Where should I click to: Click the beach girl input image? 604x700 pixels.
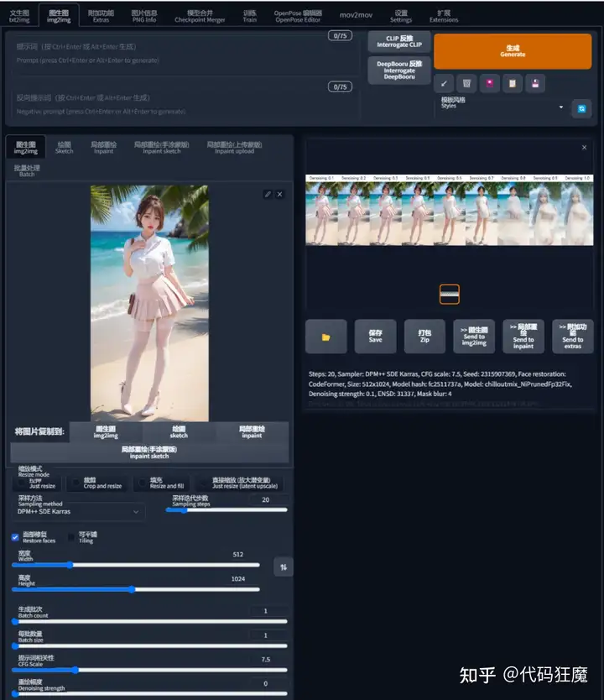click(x=149, y=303)
